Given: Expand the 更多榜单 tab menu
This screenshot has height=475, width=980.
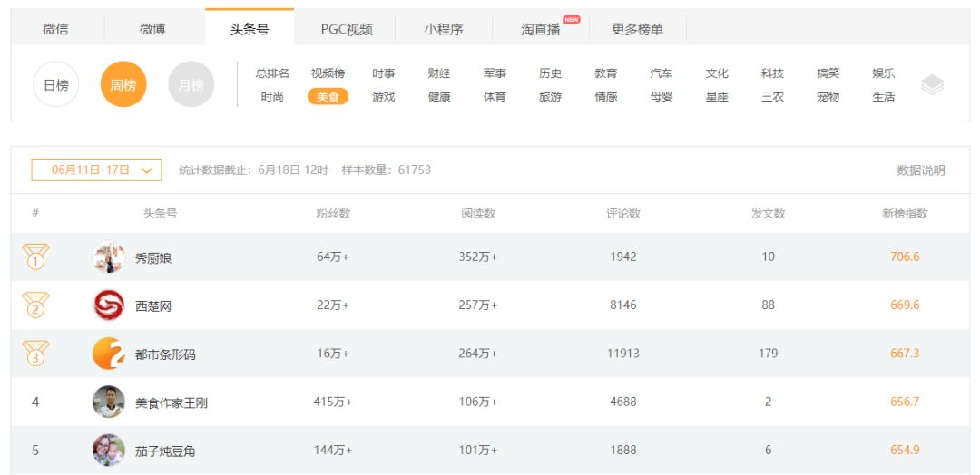Looking at the screenshot, I should [637, 29].
